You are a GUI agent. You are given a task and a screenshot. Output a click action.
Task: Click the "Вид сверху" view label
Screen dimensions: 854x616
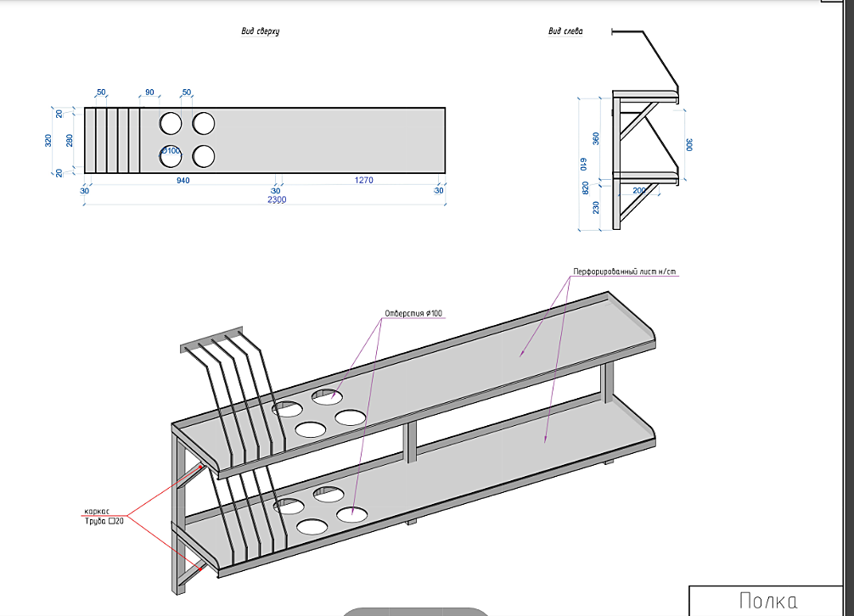click(261, 31)
